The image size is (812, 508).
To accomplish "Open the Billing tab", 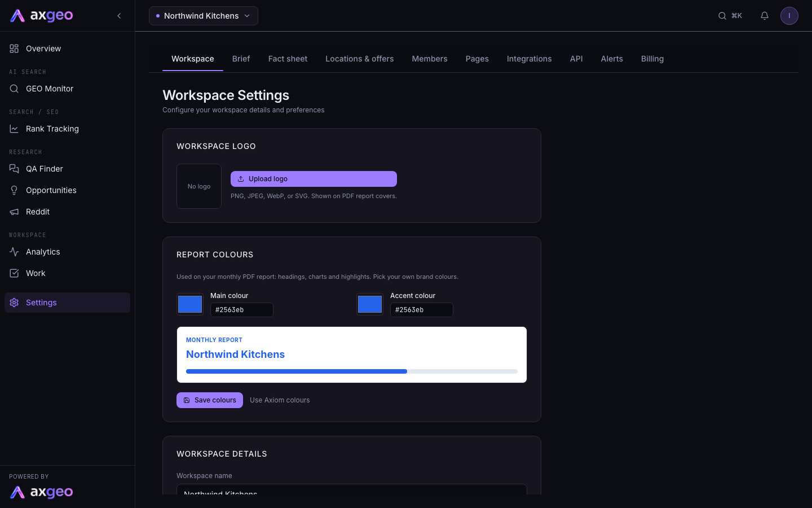I will [x=652, y=59].
